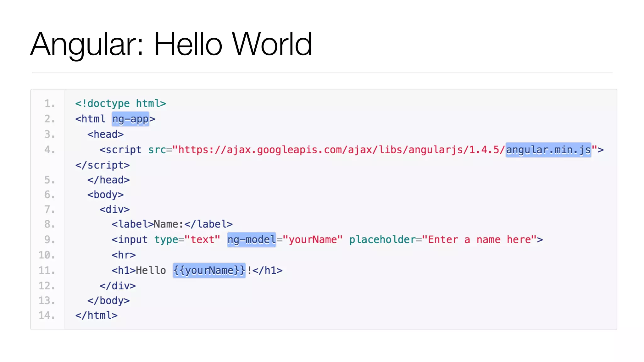Click line number 11 in gutter
Image resolution: width=644 pixels, height=362 pixels.
coord(47,271)
